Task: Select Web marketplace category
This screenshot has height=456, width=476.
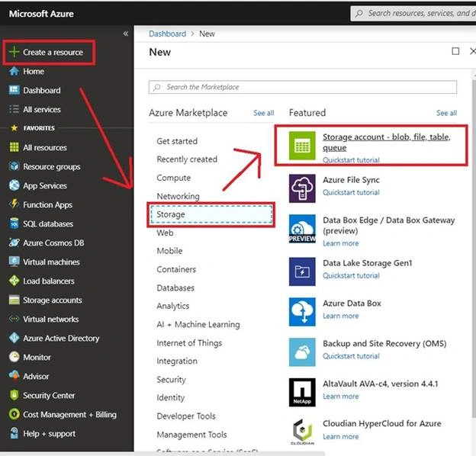Action: coord(165,233)
